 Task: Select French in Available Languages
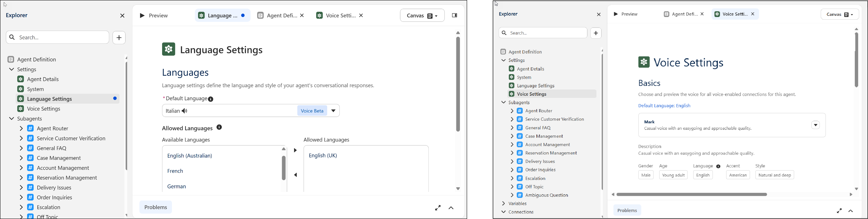(x=175, y=171)
